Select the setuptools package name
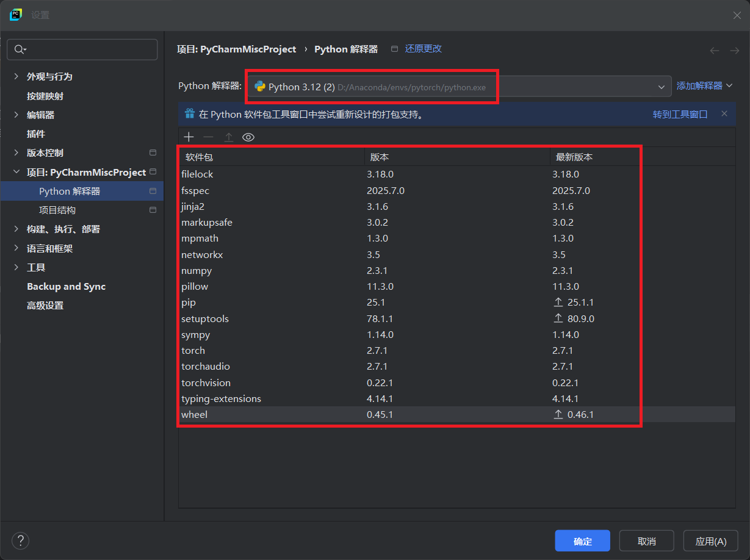The width and height of the screenshot is (750, 560). pos(205,318)
